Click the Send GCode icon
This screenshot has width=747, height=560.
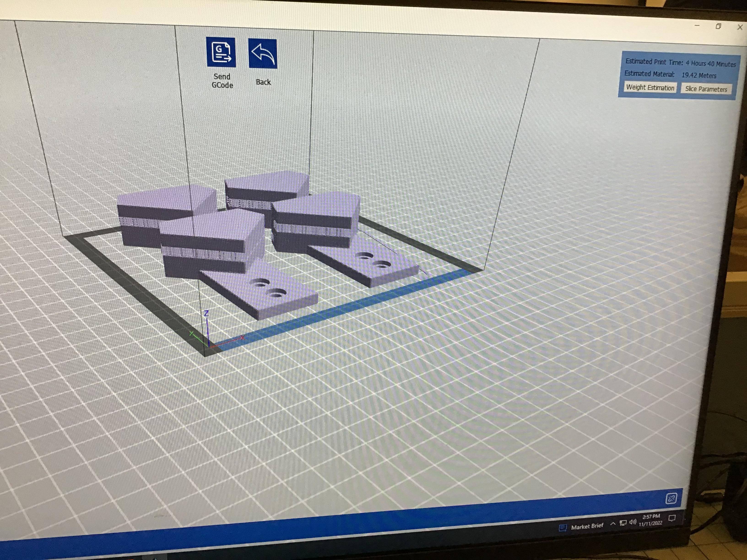pos(221,52)
